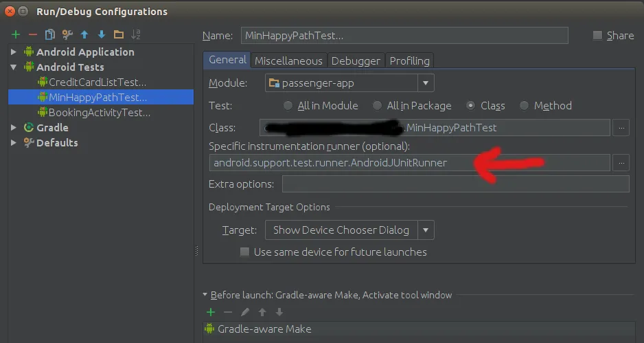Viewport: 644px width, 343px height.
Task: Browse for instrumentation runner with ellipsis button
Action: [x=621, y=163]
